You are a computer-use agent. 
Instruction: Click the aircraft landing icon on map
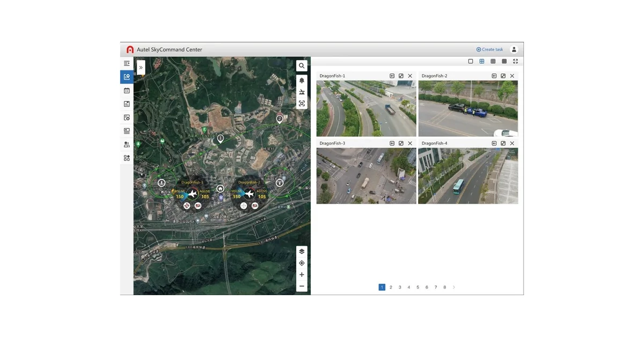[x=302, y=92]
